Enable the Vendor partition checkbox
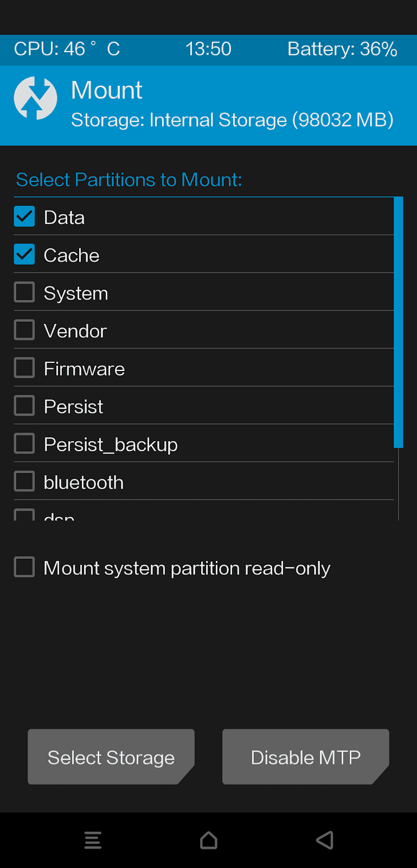 [x=24, y=330]
